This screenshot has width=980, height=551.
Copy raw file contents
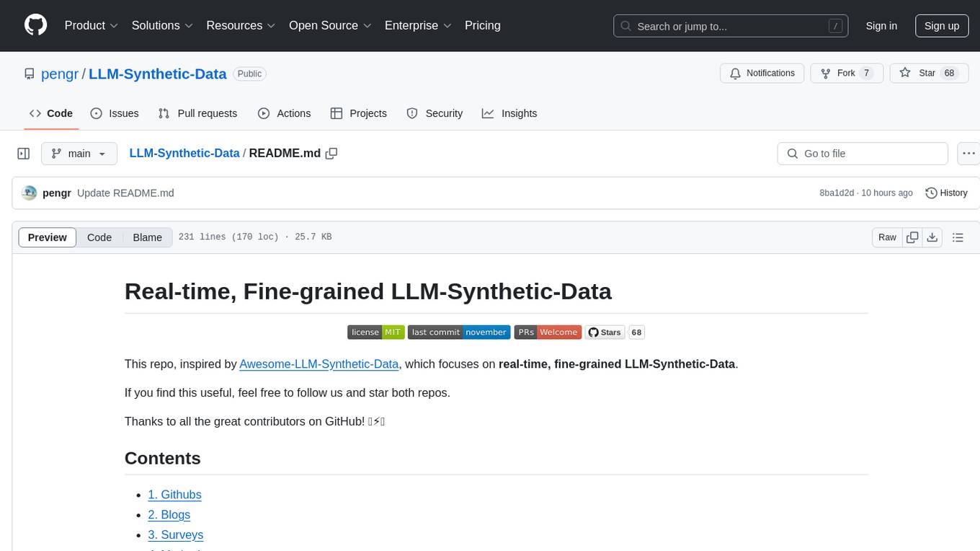(x=912, y=237)
